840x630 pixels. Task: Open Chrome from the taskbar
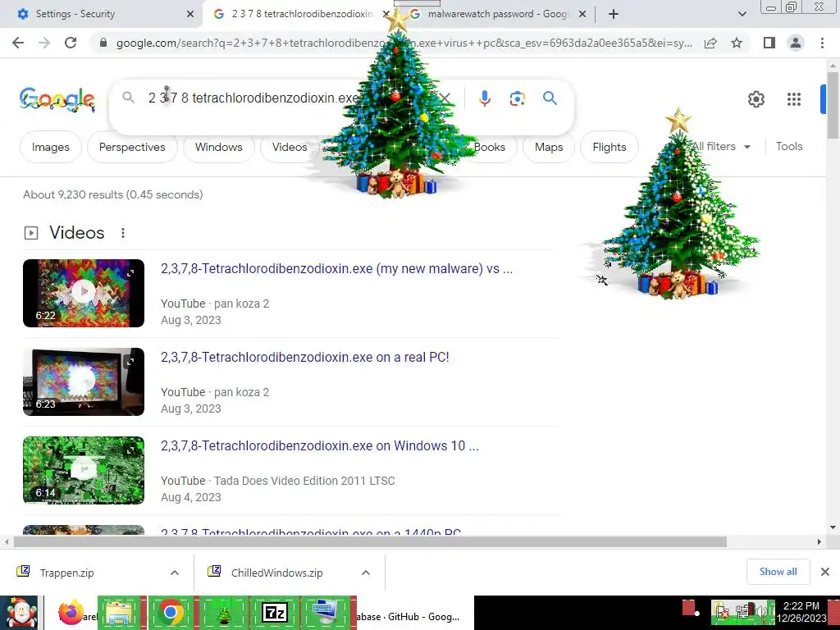click(171, 612)
